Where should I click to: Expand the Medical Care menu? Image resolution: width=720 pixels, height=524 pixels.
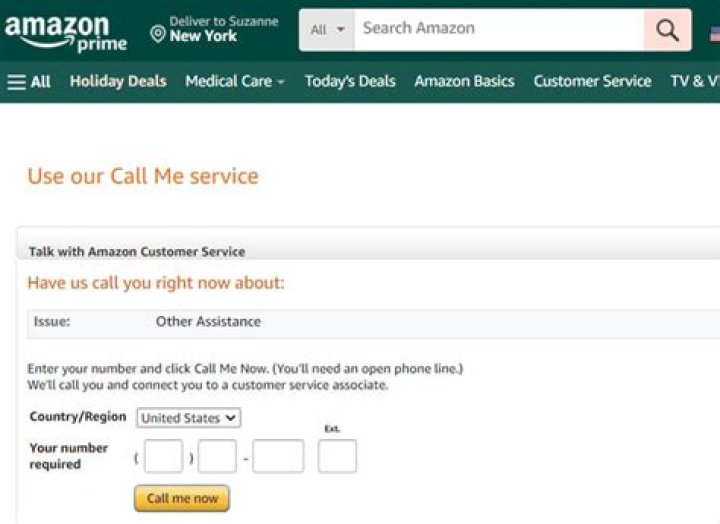tap(235, 82)
